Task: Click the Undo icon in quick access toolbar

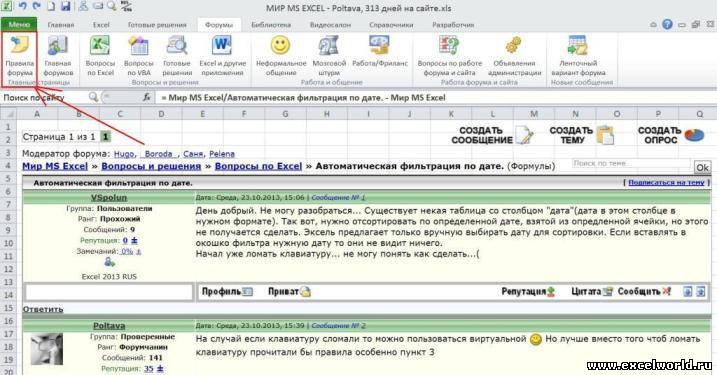Action: coord(22,6)
